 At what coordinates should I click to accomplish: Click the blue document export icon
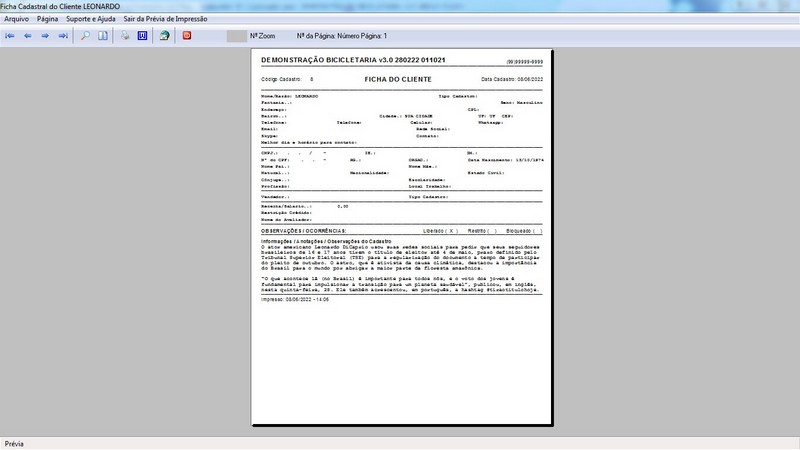click(x=142, y=36)
